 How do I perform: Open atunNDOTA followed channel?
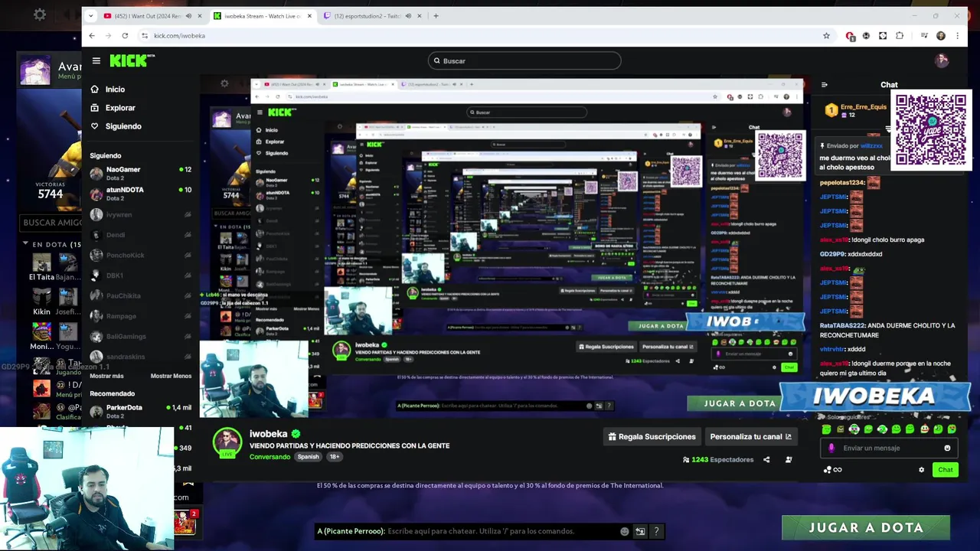(x=141, y=194)
